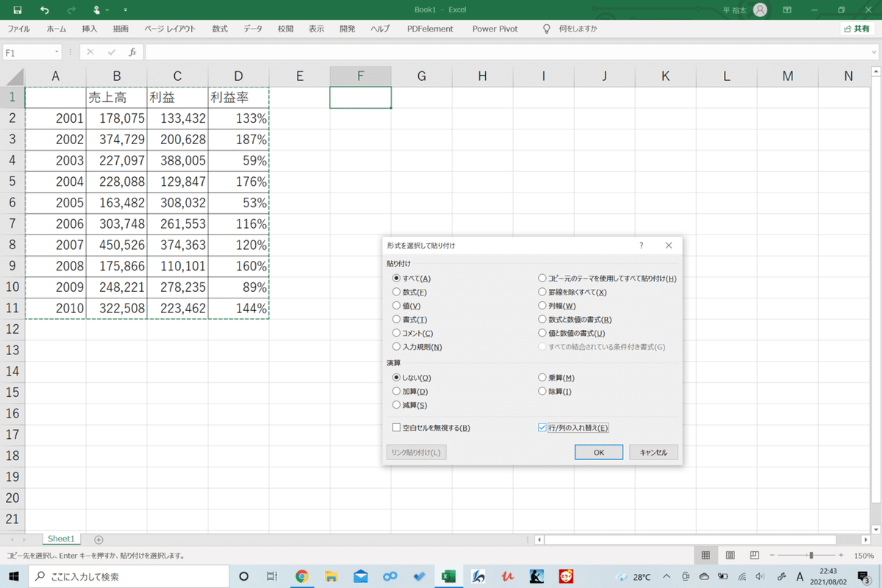
Task: Select column D header
Action: [238, 76]
